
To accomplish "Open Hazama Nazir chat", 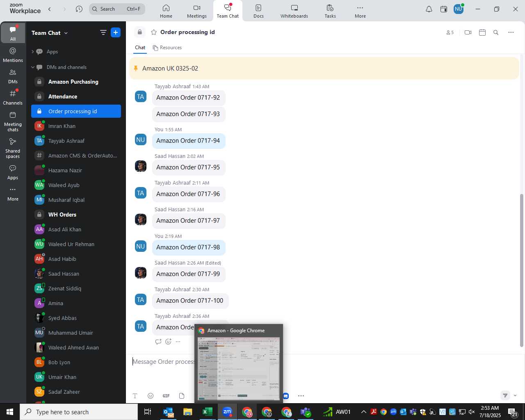I will coord(76,170).
